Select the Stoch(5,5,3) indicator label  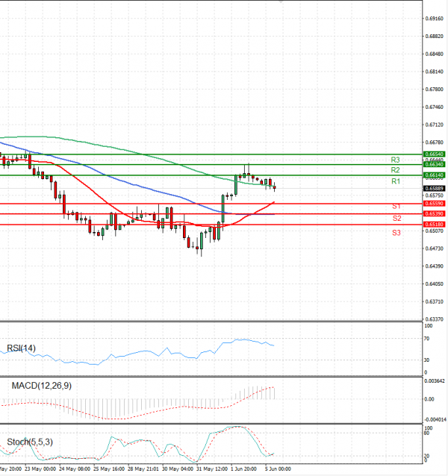(x=30, y=442)
